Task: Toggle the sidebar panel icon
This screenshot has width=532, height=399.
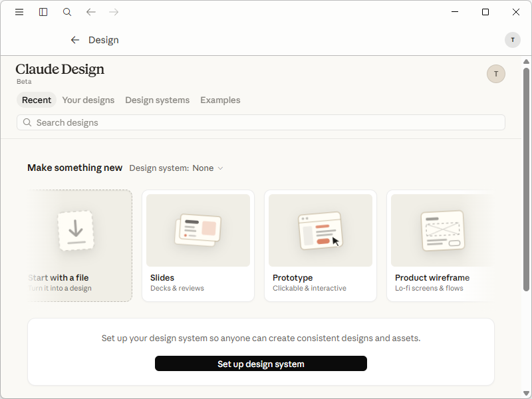Action: click(x=43, y=12)
